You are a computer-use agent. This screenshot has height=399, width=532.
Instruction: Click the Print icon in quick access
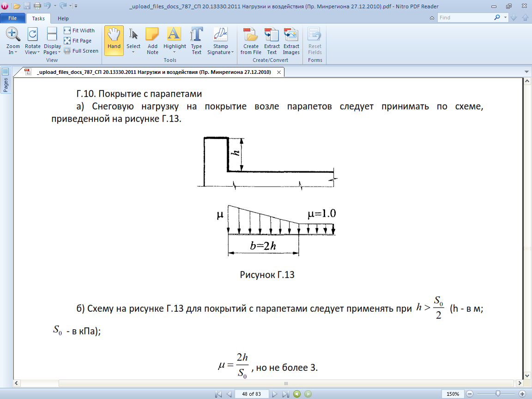(37, 6)
